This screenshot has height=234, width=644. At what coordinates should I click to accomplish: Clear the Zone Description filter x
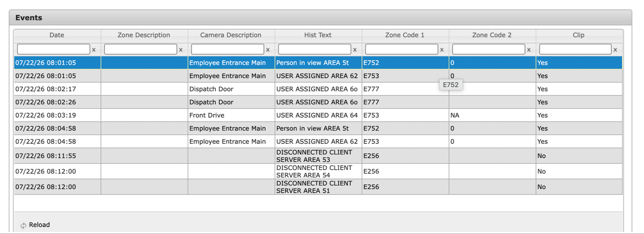[x=181, y=50]
